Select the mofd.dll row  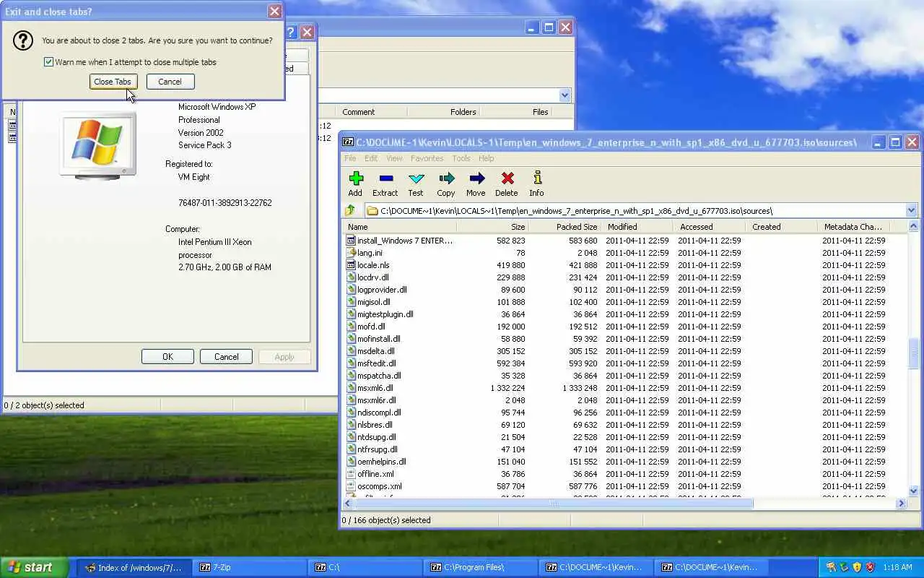coord(625,327)
